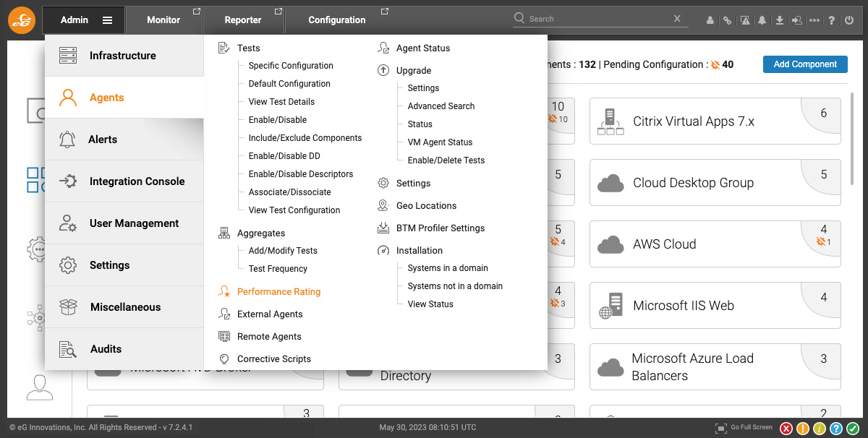
Task: Click the green normal status icon
Action: pyautogui.click(x=853, y=428)
